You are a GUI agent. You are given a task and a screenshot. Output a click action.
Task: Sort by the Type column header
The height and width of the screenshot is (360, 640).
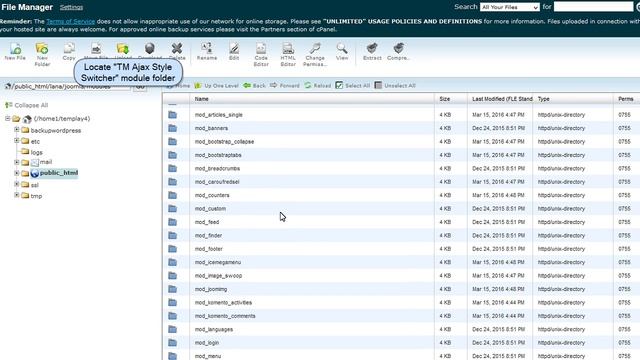(x=544, y=99)
